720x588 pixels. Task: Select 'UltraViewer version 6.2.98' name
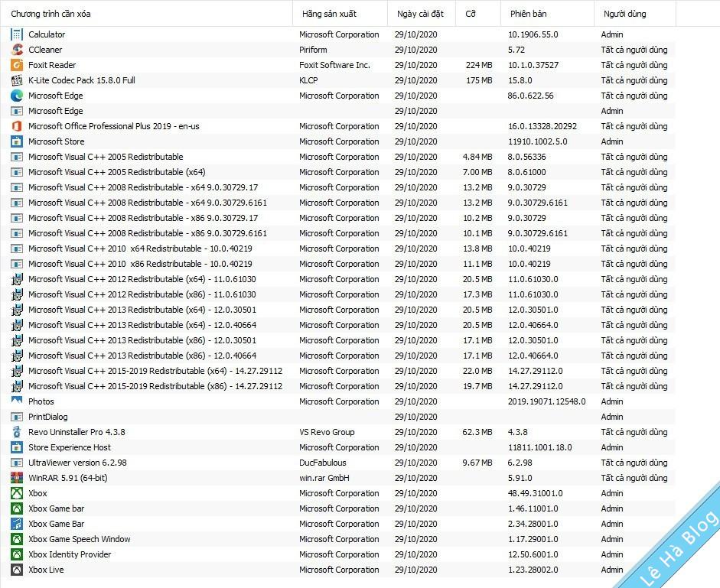77,463
